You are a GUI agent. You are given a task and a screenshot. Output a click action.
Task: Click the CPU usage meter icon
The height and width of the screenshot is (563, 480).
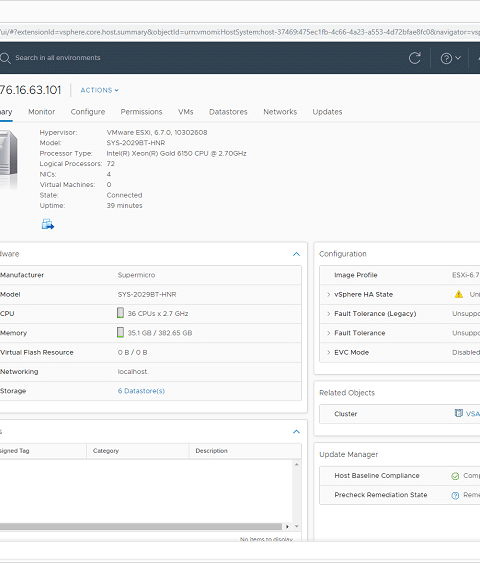click(120, 313)
